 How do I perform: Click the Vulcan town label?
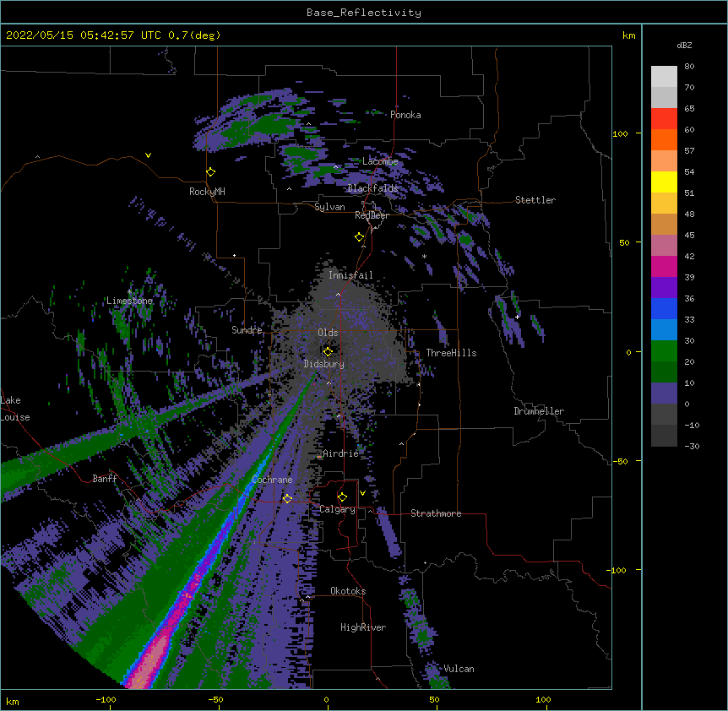459,669
